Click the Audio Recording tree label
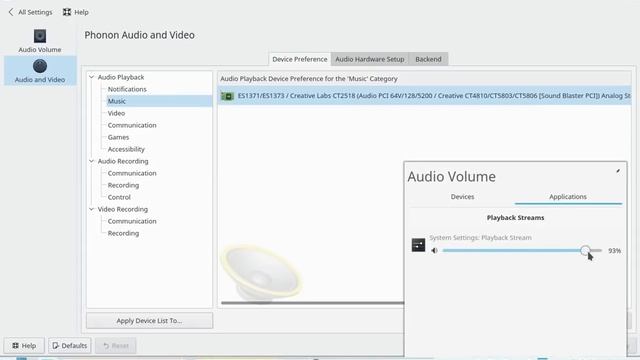 tap(123, 161)
